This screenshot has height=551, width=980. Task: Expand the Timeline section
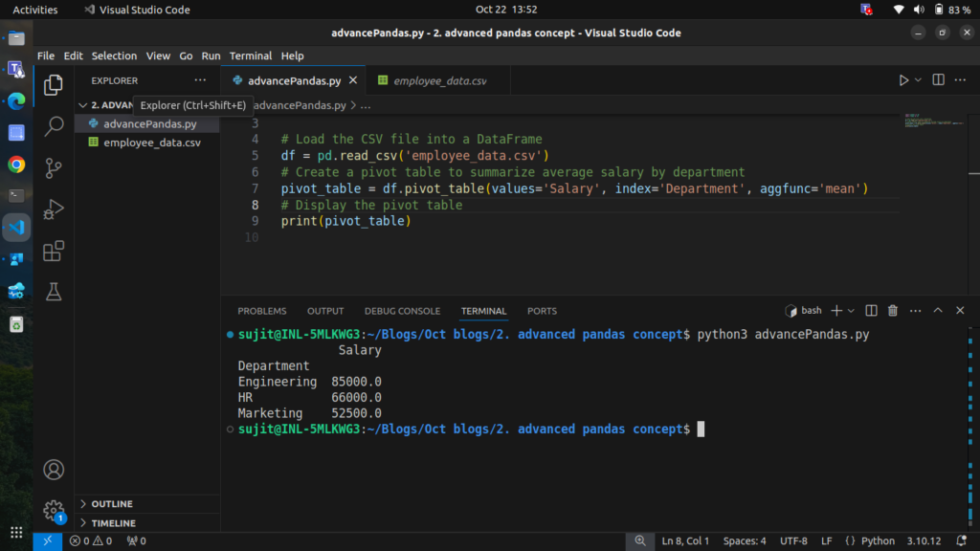[x=113, y=523]
